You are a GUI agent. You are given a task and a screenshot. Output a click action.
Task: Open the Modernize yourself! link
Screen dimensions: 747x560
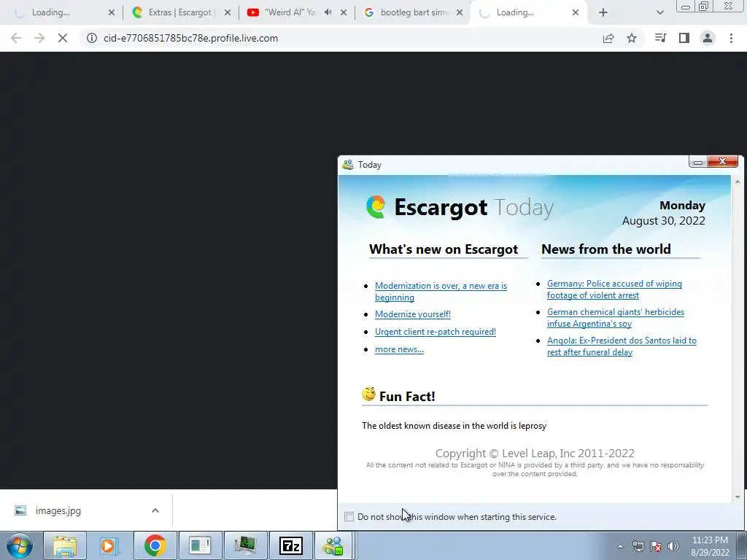tap(413, 314)
